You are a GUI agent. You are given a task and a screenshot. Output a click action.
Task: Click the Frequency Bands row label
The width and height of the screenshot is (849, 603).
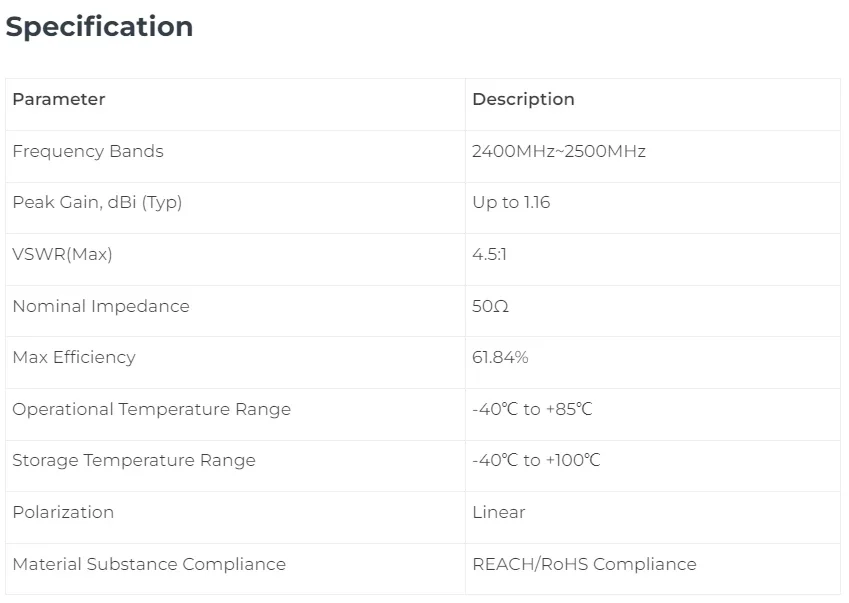[88, 151]
